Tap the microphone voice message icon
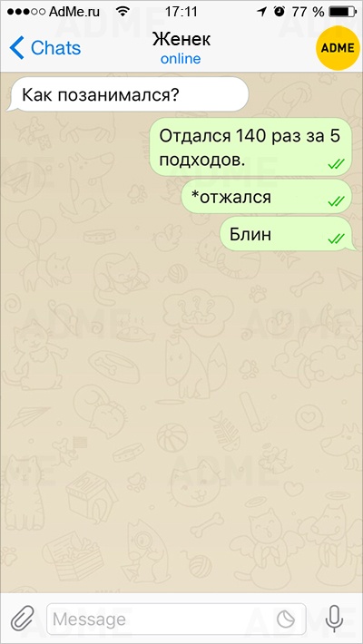Screen dimensions: 363x644 [x=334, y=619]
